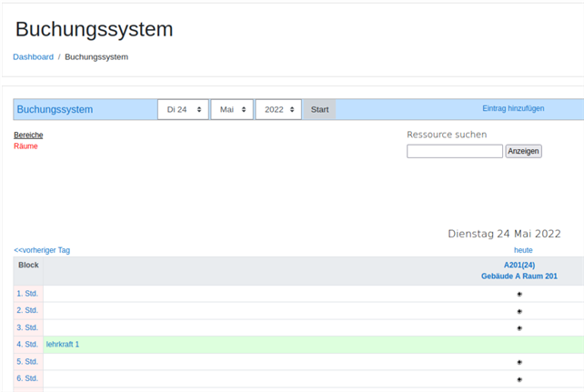Select Räume in the side menu
Viewport: 584px width, 392px height.
25,146
